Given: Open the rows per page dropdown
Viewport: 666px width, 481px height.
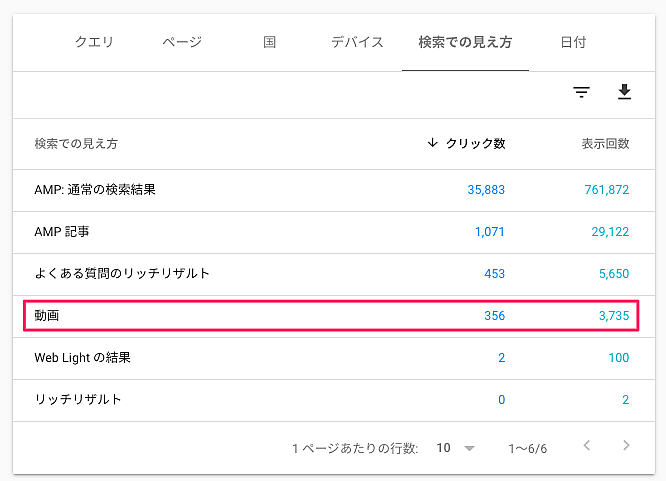Looking at the screenshot, I should click(x=456, y=448).
